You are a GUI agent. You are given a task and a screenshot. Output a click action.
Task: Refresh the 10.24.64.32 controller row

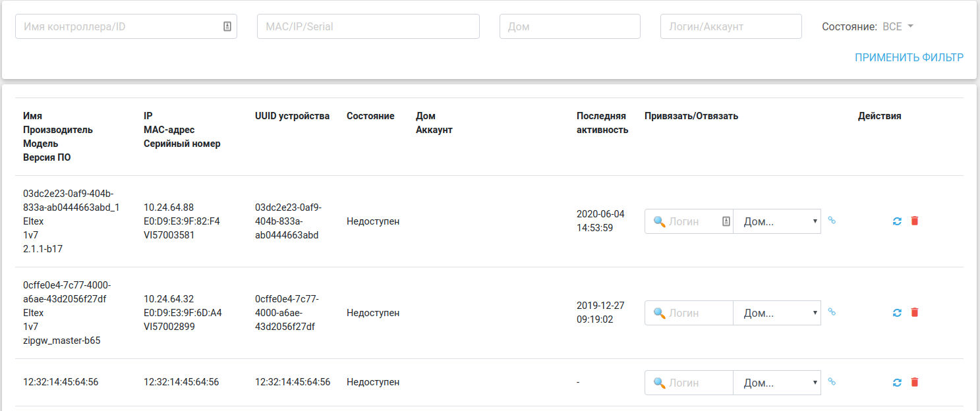pos(897,312)
